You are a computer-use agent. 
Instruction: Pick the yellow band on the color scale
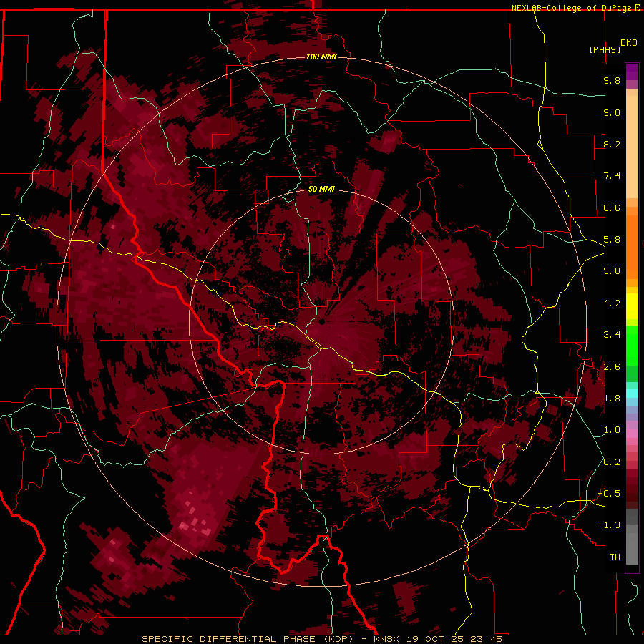(632, 306)
